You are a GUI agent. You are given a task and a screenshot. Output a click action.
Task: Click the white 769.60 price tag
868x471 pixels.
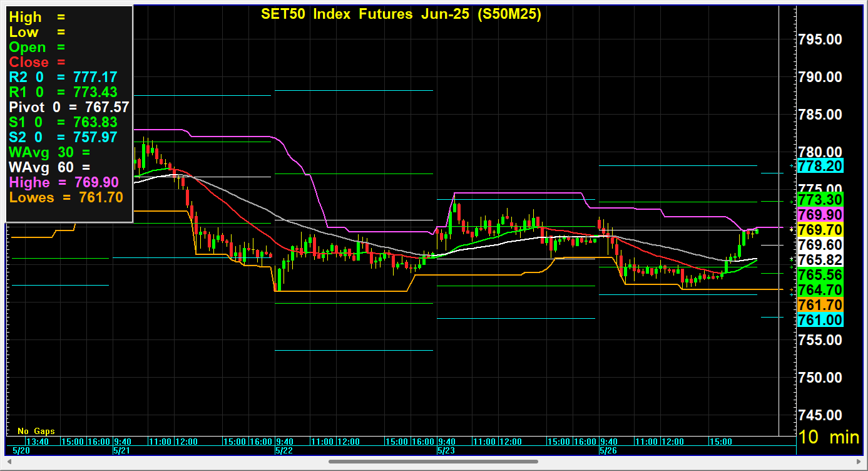820,245
